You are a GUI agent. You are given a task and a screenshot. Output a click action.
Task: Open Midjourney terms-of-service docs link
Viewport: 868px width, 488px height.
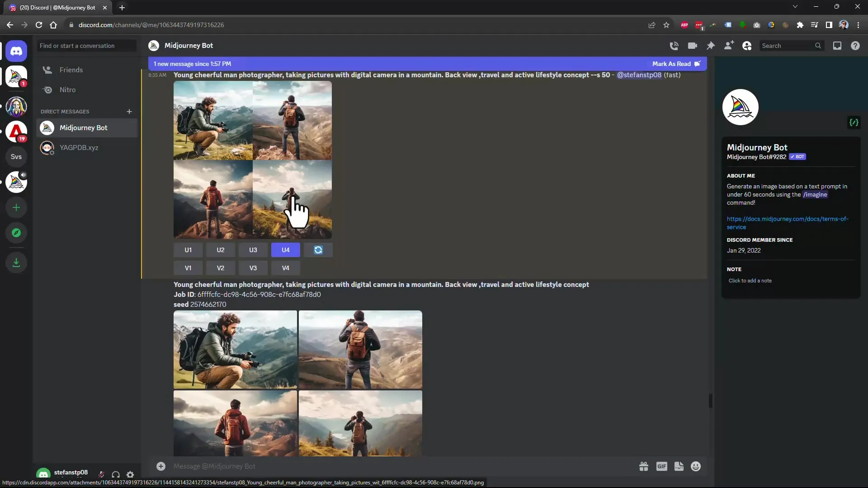coord(788,223)
